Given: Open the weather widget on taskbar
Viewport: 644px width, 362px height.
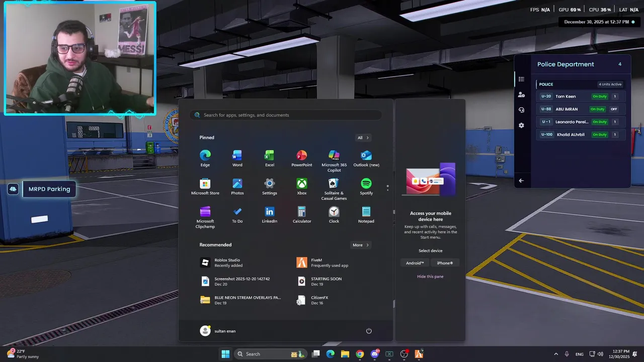Looking at the screenshot, I should 23,354.
